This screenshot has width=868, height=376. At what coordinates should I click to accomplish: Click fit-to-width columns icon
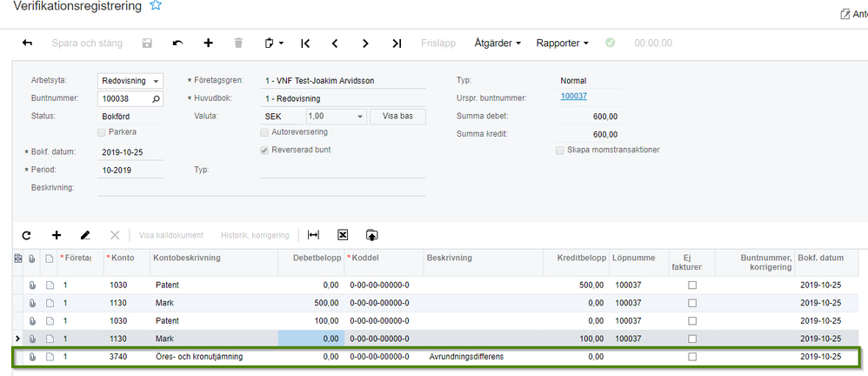(314, 235)
